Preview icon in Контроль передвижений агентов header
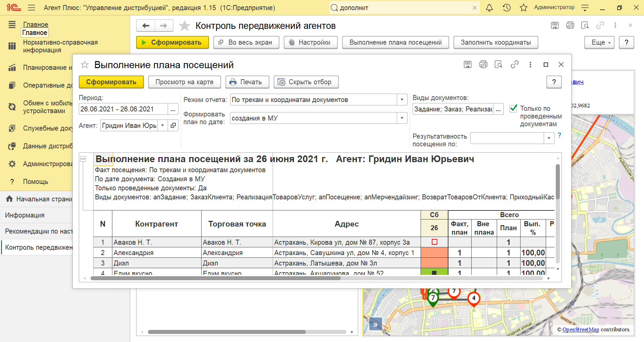This screenshot has height=342, width=644. [585, 25]
